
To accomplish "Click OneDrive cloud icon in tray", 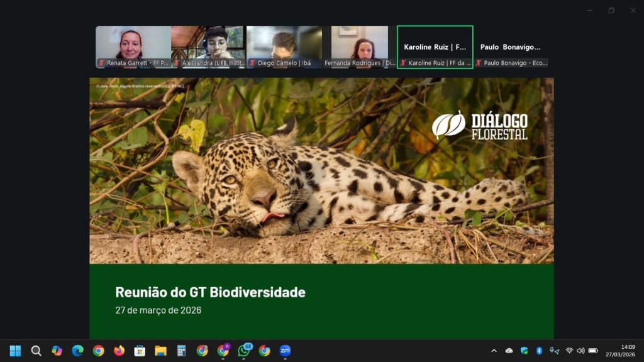I will (x=509, y=351).
